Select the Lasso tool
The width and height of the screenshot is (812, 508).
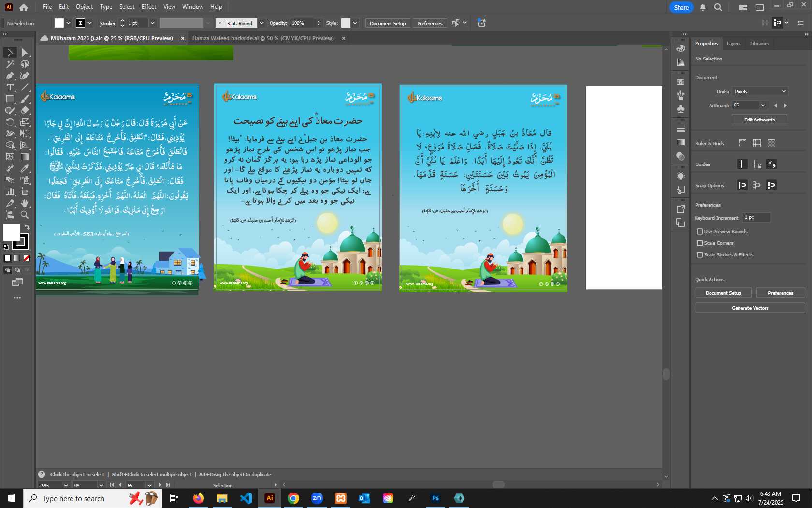(x=25, y=64)
